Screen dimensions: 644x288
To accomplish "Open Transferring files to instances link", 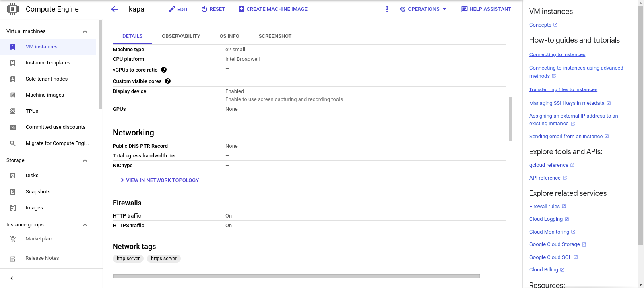I will (563, 89).
